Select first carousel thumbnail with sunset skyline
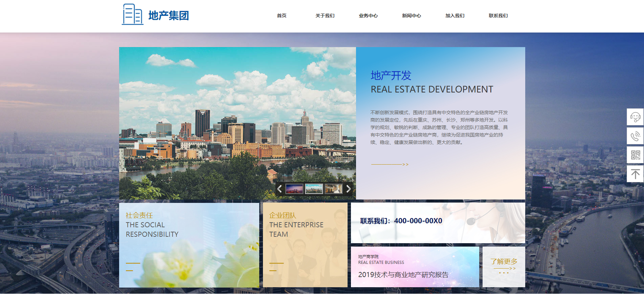Screen dimensions: 644x294 294,189
